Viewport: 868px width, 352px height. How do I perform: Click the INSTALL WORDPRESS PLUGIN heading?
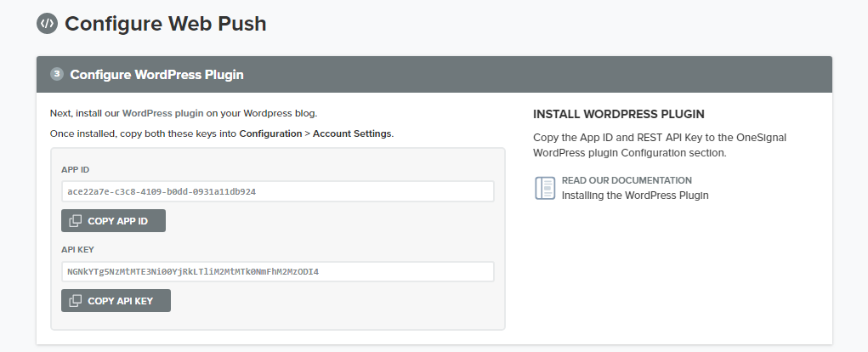[x=618, y=114]
